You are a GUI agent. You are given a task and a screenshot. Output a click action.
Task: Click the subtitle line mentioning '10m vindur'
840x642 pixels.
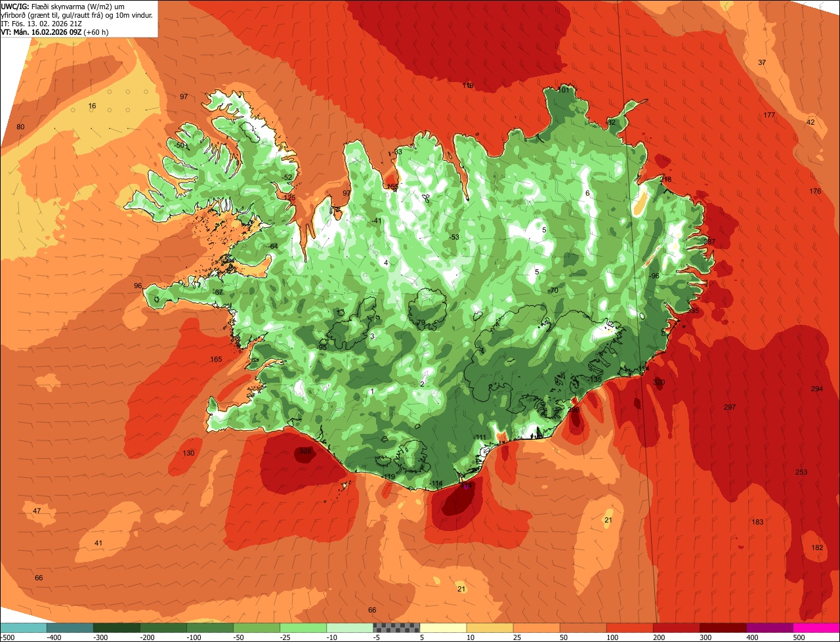point(77,14)
